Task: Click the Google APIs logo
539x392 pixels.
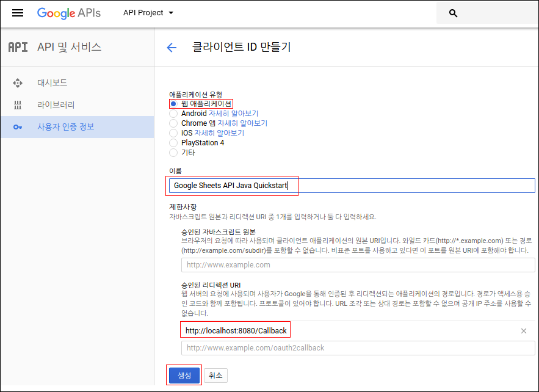Action: click(x=69, y=13)
